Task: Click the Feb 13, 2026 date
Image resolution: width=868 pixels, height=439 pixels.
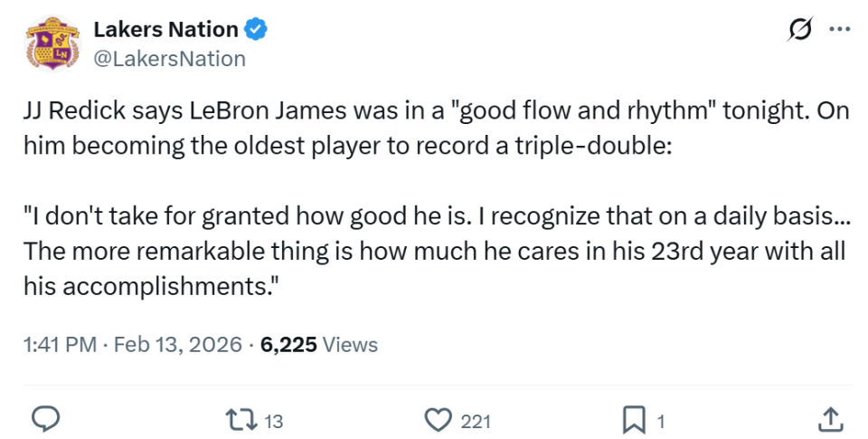Action: (175, 345)
